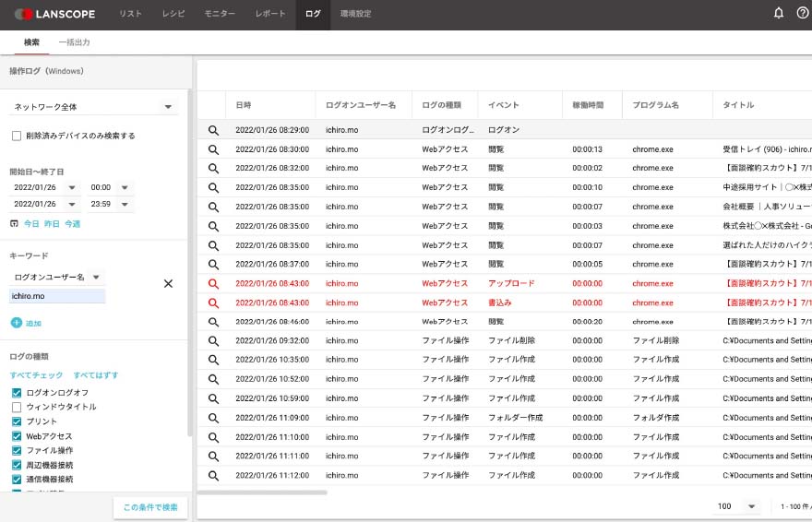Check ウィンドウタイトル checkbox
Image resolution: width=812 pixels, height=522 pixels.
(x=17, y=407)
